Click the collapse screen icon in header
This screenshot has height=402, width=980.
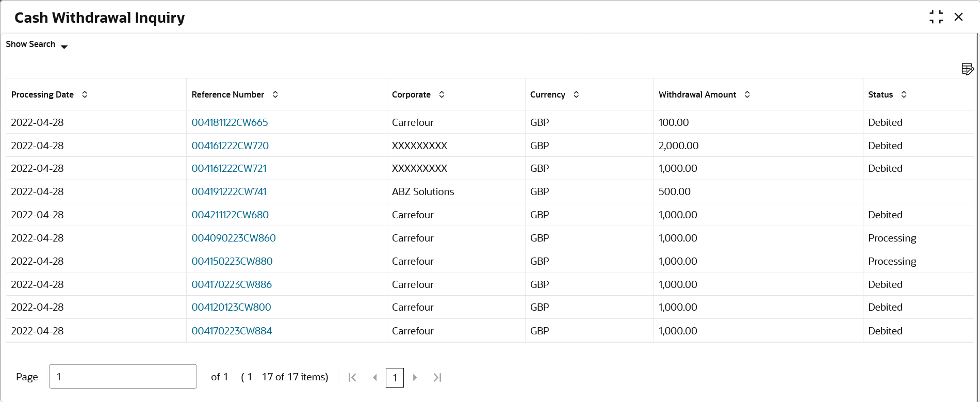pos(936,17)
